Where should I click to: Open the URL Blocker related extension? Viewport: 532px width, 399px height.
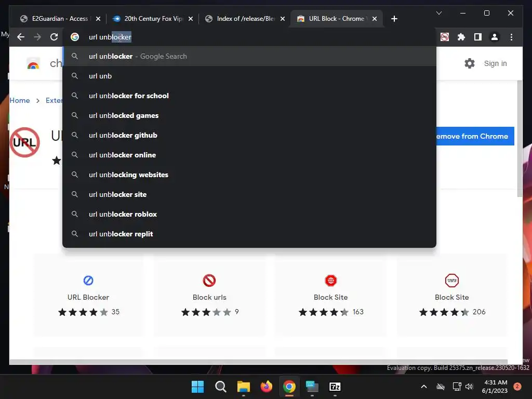pyautogui.click(x=88, y=295)
